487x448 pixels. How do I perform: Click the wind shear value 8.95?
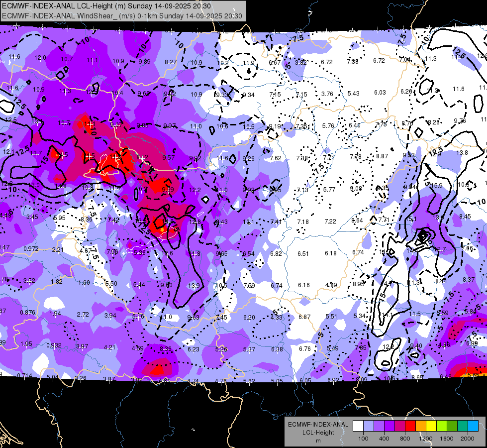coord(359,284)
